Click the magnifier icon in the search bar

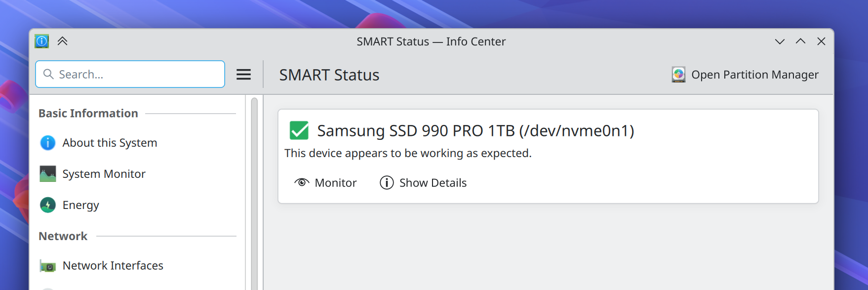coord(48,74)
